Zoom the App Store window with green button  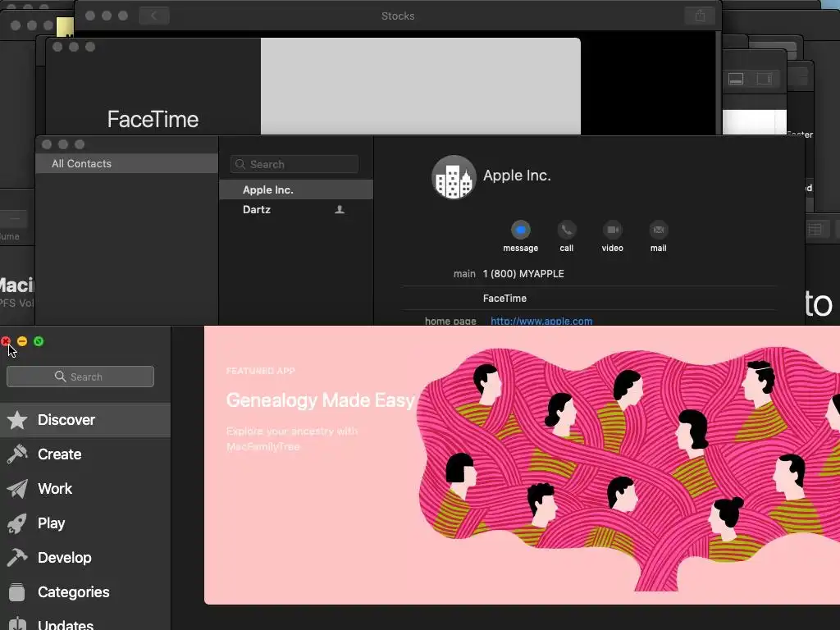[39, 341]
